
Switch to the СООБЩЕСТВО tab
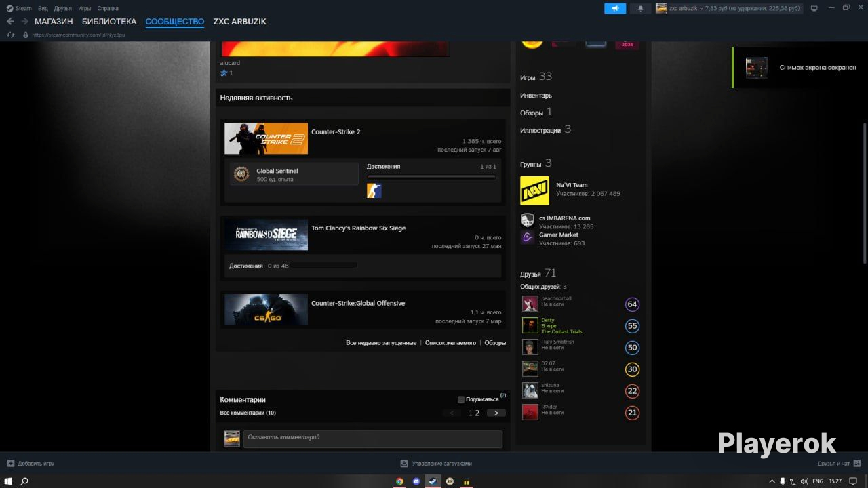175,22
